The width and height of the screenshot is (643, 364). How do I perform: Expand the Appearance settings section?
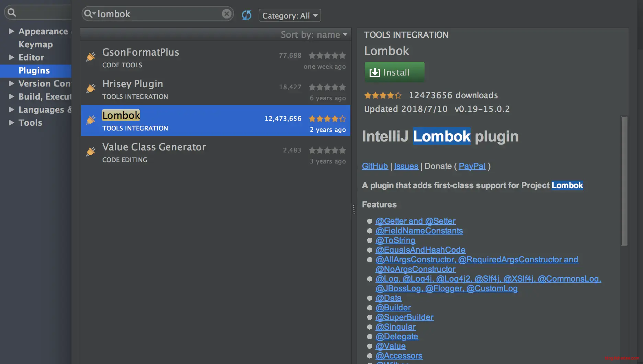click(11, 31)
